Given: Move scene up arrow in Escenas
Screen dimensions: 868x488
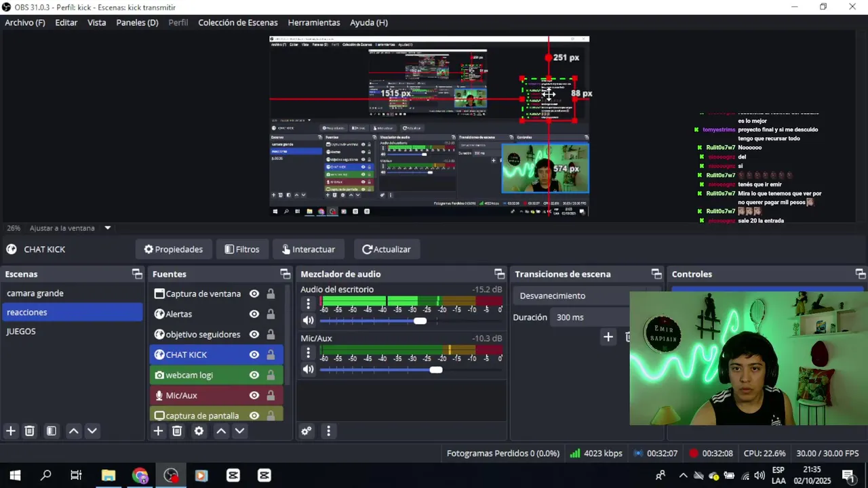Looking at the screenshot, I should pyautogui.click(x=74, y=431).
